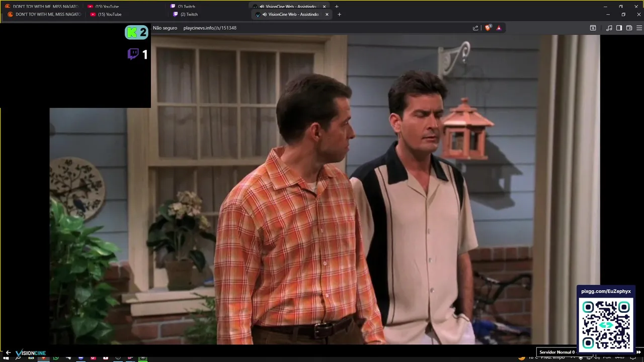Click the VisionCine logo in the player bar
Image resolution: width=644 pixels, height=362 pixels.
tap(31, 353)
